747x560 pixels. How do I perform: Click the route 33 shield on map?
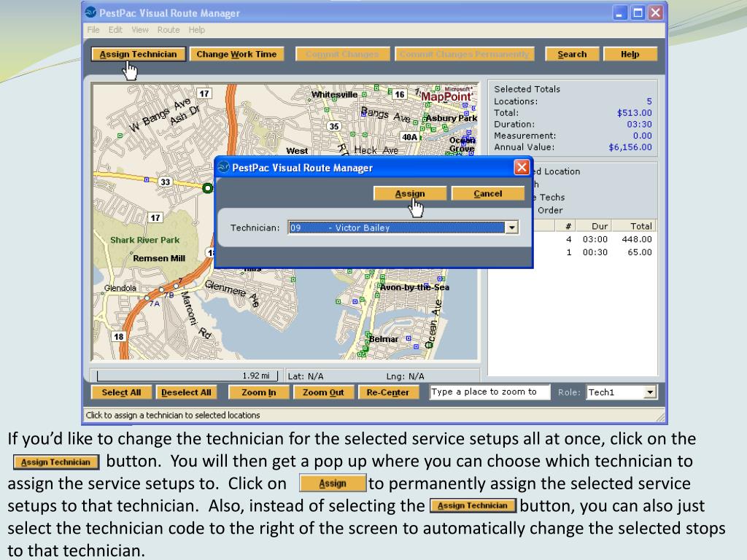point(165,182)
